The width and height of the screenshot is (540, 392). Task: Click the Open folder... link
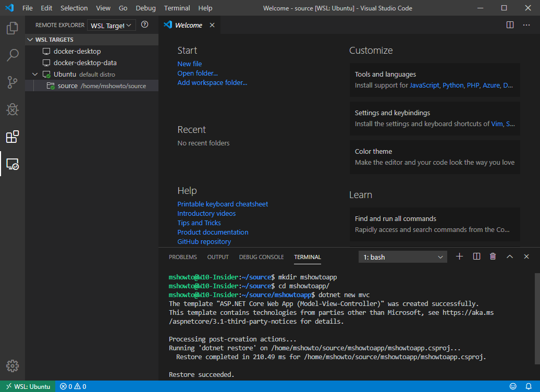[x=198, y=73]
